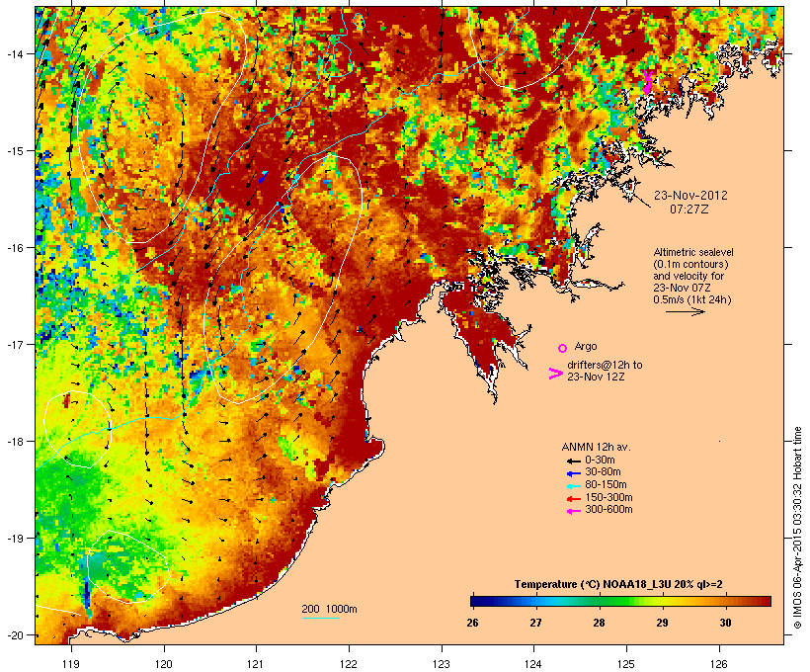Click the '(0.1m contours)' text

tap(690, 264)
